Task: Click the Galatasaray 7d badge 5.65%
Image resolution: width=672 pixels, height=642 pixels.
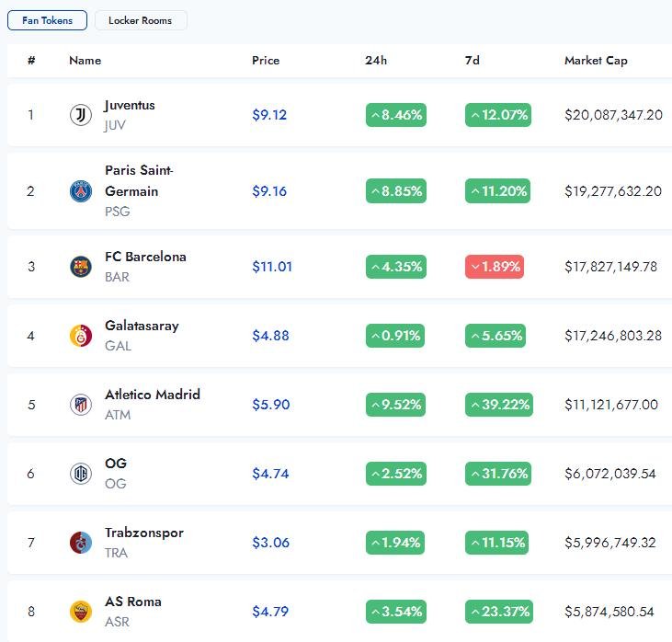Action: [x=495, y=336]
